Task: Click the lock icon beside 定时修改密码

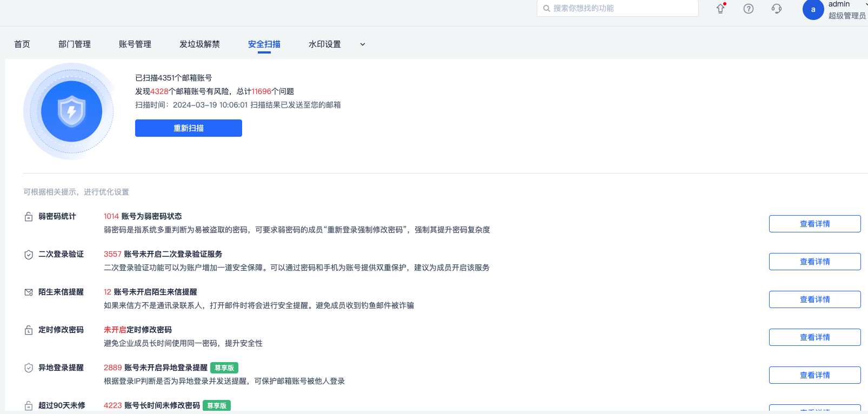Action: (x=29, y=330)
